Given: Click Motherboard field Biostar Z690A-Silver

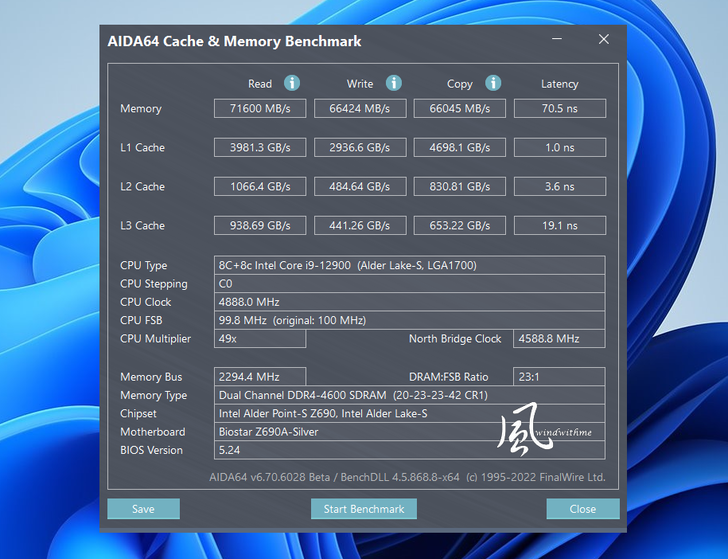Looking at the screenshot, I should [410, 432].
